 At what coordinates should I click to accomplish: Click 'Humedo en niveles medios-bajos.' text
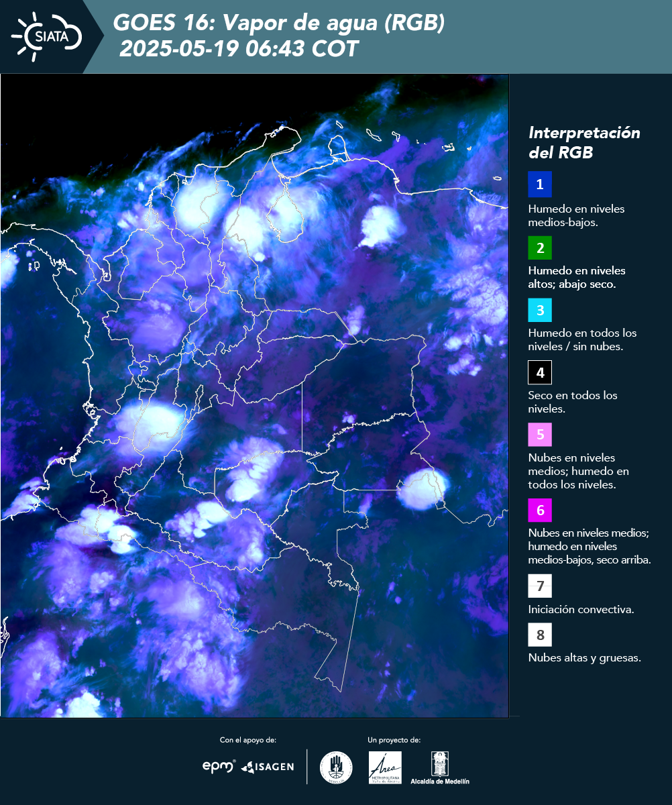[576, 215]
